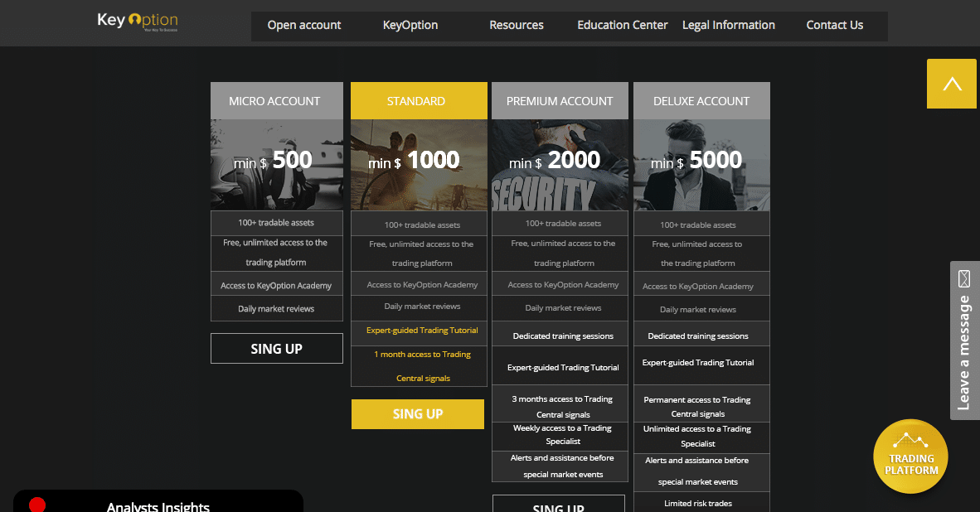Click the Analysts Insights title

(x=158, y=506)
